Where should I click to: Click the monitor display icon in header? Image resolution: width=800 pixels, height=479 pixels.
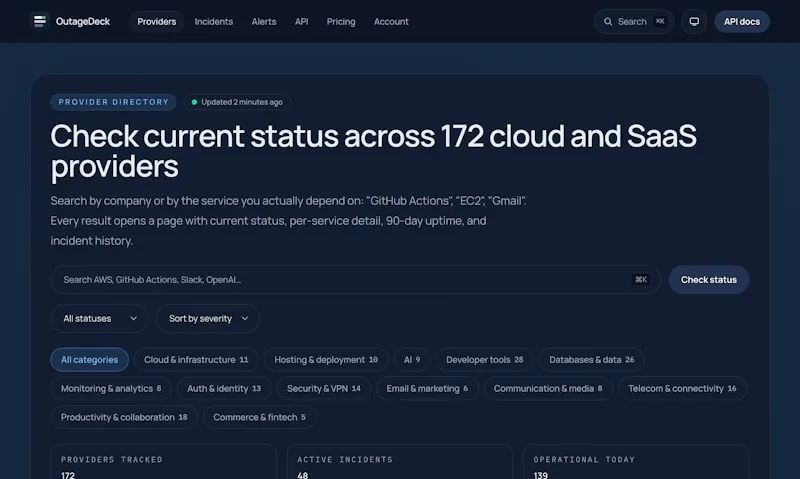pyautogui.click(x=694, y=21)
